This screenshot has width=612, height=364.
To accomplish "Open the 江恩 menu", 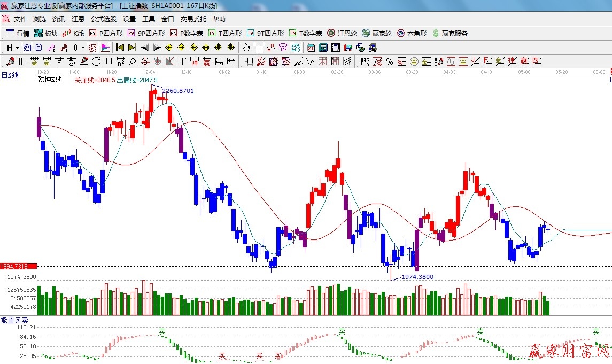I will pos(78,19).
